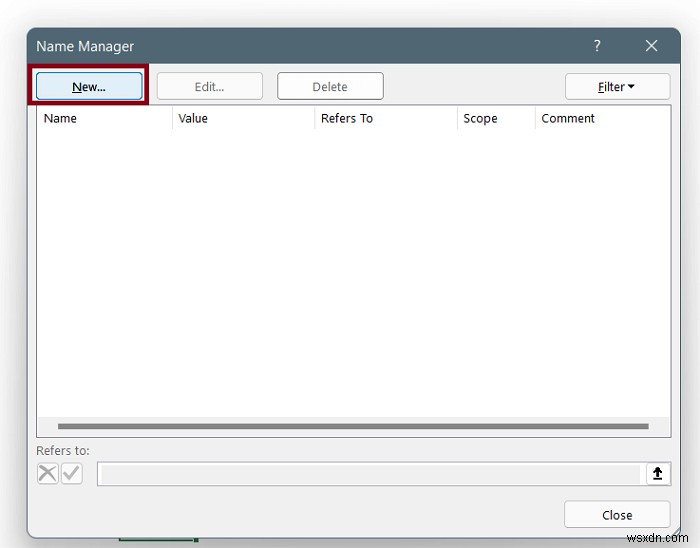Sort by the Scope column header
This screenshot has width=700, height=548.
coord(496,118)
